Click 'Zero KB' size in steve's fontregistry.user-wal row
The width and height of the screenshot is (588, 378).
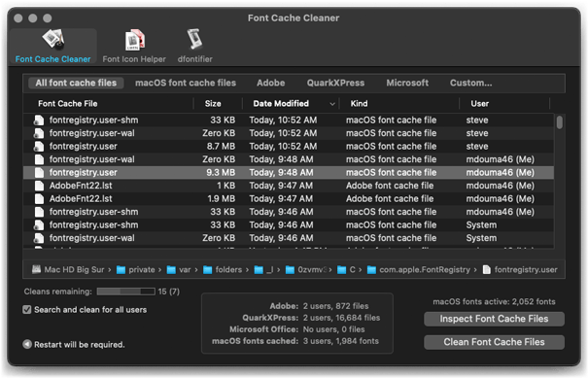[219, 133]
